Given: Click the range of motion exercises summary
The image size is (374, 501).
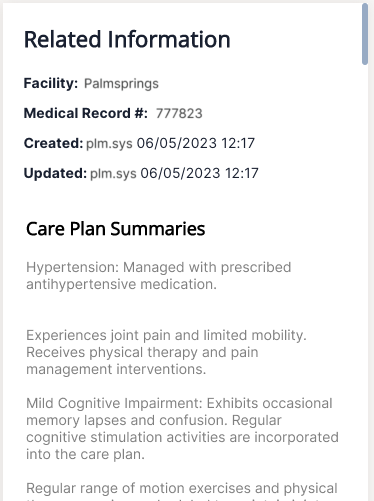Looking at the screenshot, I should coord(182,491).
